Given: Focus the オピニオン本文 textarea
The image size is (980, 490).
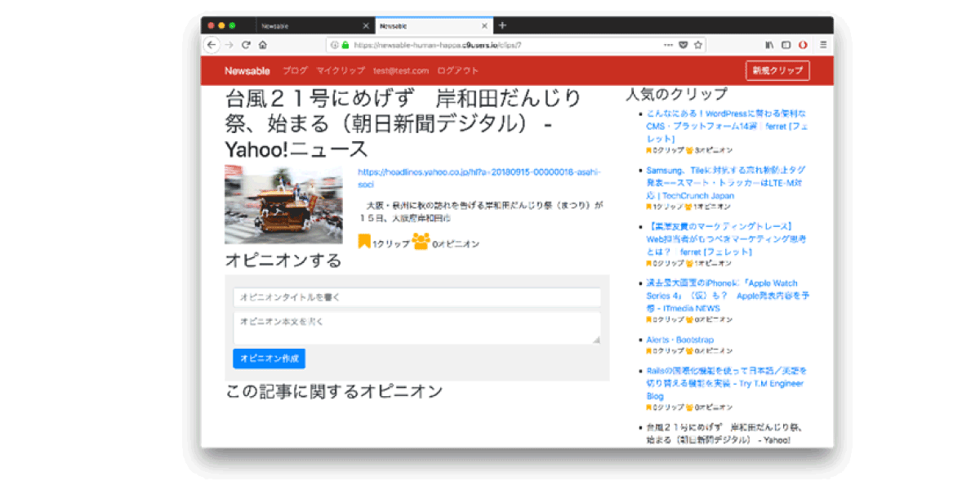Looking at the screenshot, I should click(416, 328).
